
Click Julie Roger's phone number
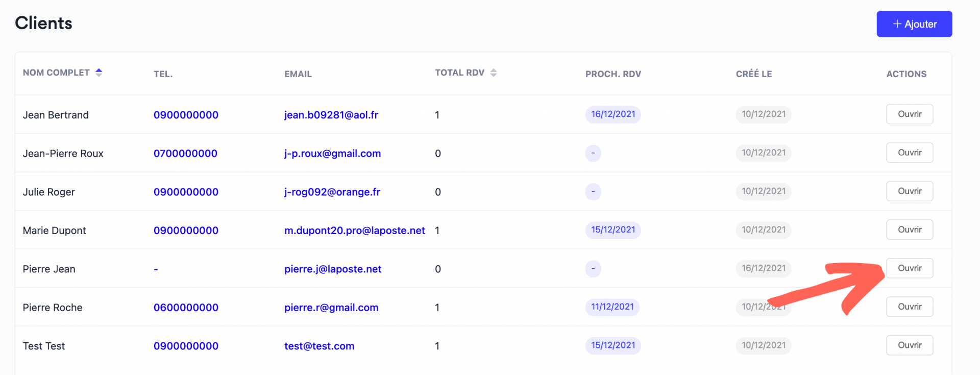[x=186, y=192]
